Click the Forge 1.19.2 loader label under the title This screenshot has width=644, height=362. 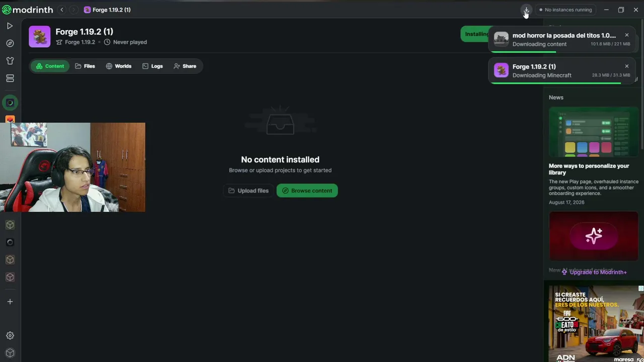pyautogui.click(x=80, y=42)
